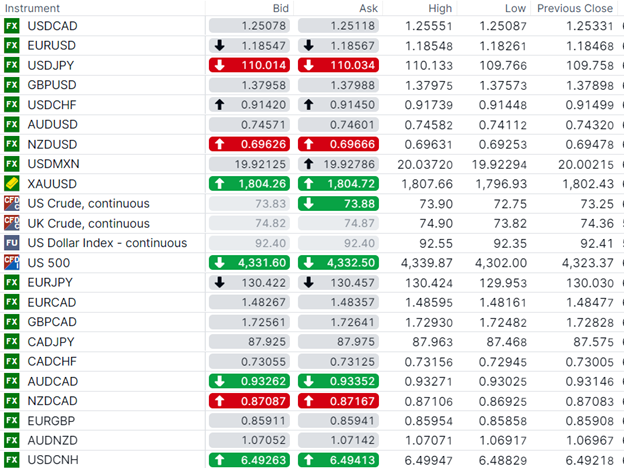624x468 pixels.
Task: Select the EURUSD instrument row
Action: (x=53, y=46)
